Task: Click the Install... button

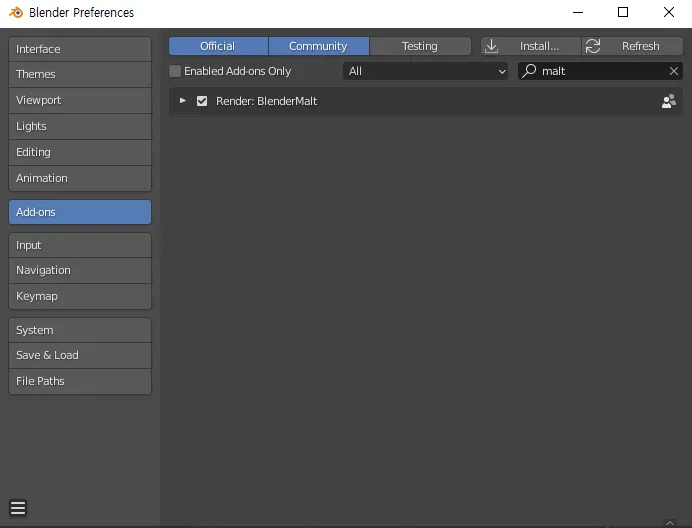Action: (x=531, y=46)
